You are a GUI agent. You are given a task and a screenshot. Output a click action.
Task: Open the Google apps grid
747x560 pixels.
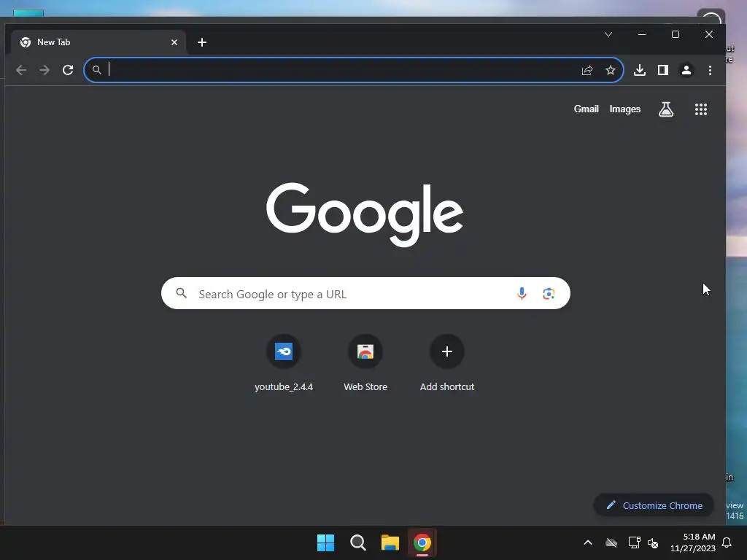coord(700,109)
